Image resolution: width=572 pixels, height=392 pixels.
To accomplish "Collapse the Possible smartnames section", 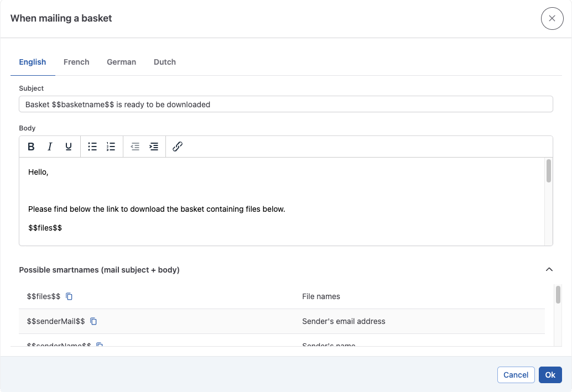I will click(x=549, y=270).
